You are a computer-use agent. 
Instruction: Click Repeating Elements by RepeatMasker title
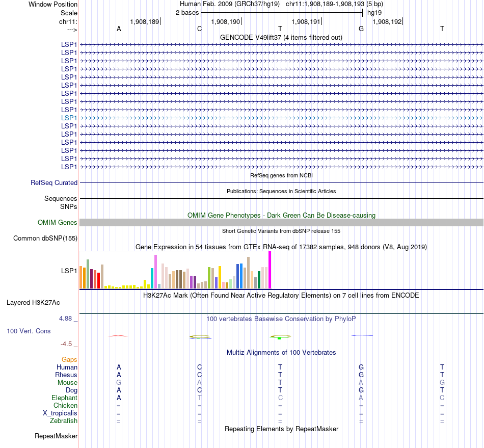click(281, 429)
